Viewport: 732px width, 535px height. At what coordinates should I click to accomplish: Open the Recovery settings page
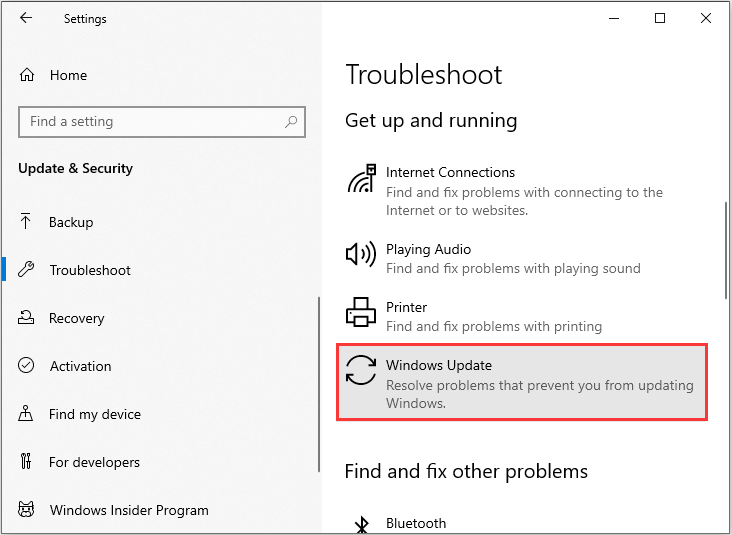point(76,318)
